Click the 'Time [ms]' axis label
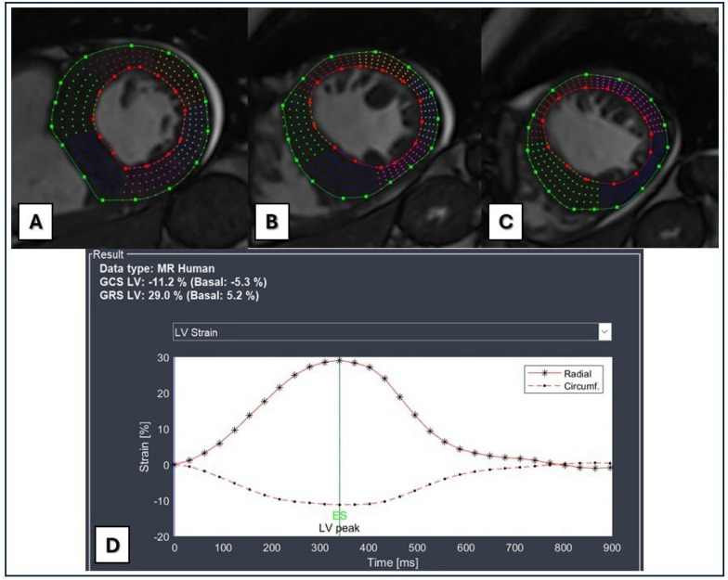Image resolution: width=728 pixels, height=580 pixels. (393, 562)
